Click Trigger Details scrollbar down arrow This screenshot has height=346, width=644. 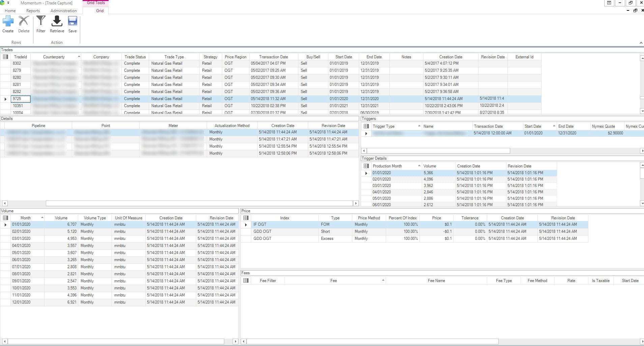pos(642,203)
